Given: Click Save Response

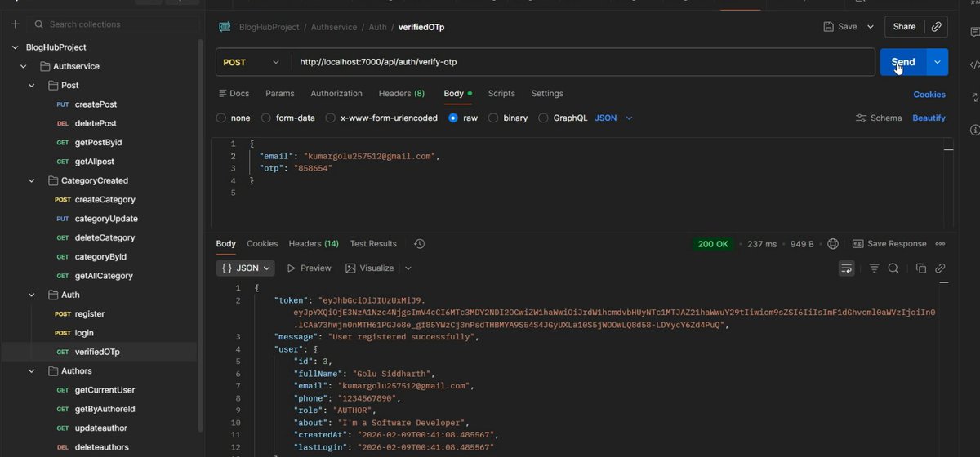Looking at the screenshot, I should tap(897, 244).
